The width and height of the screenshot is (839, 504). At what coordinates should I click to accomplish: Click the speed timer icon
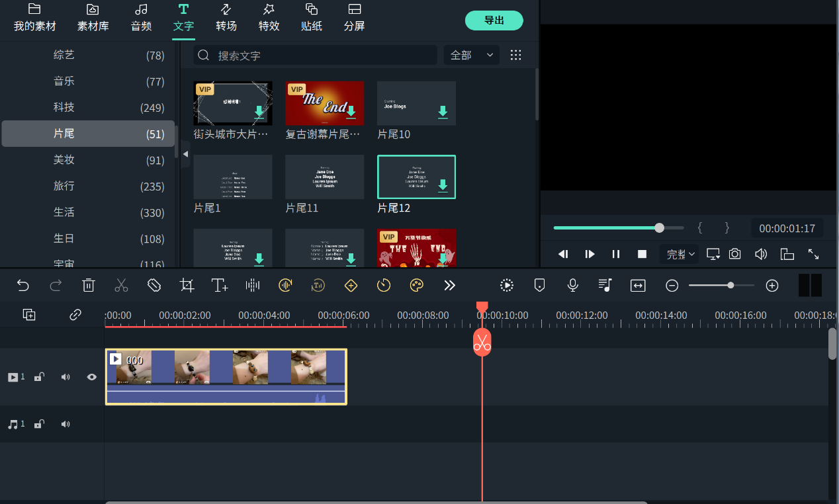point(384,285)
